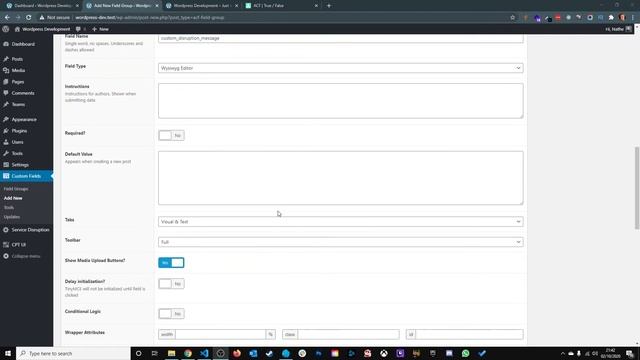The height and width of the screenshot is (360, 640).
Task: Go back in the browser
Action: (7, 18)
